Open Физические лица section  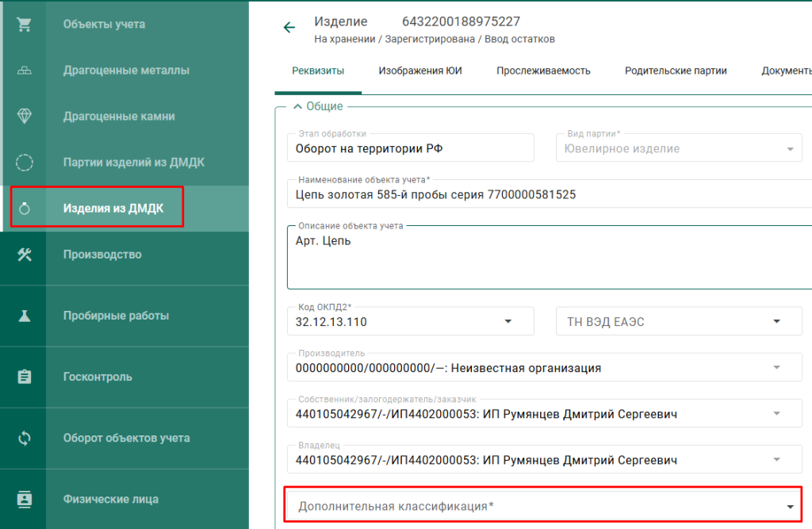point(111,500)
